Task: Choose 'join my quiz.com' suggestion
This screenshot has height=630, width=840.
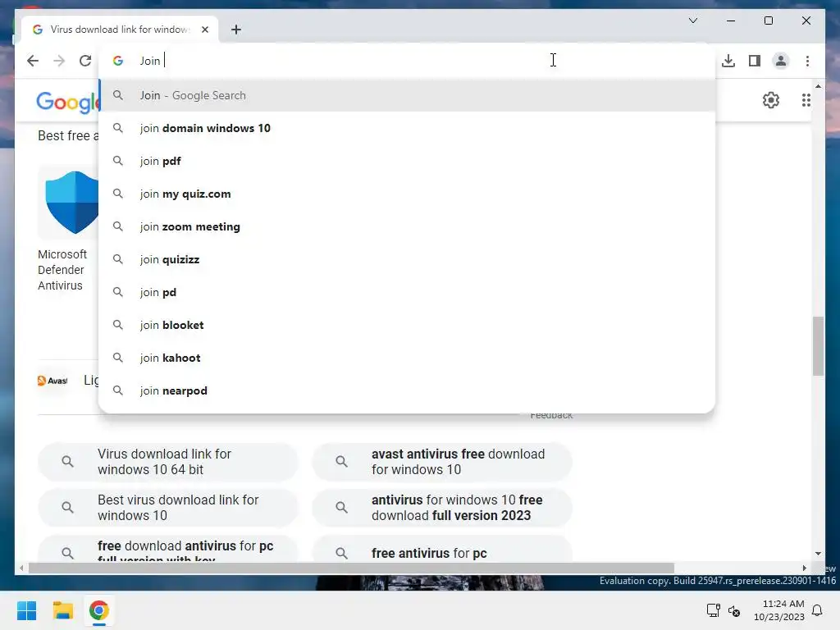Action: click(407, 194)
